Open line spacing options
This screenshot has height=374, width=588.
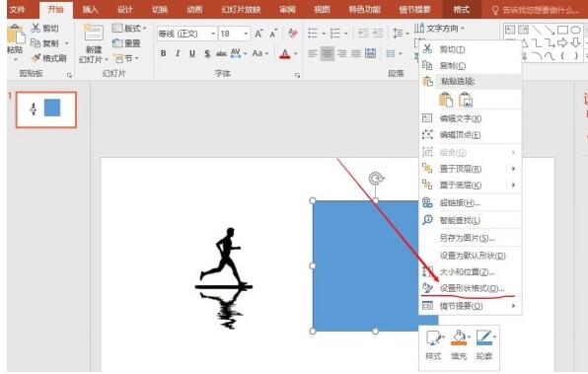401,34
